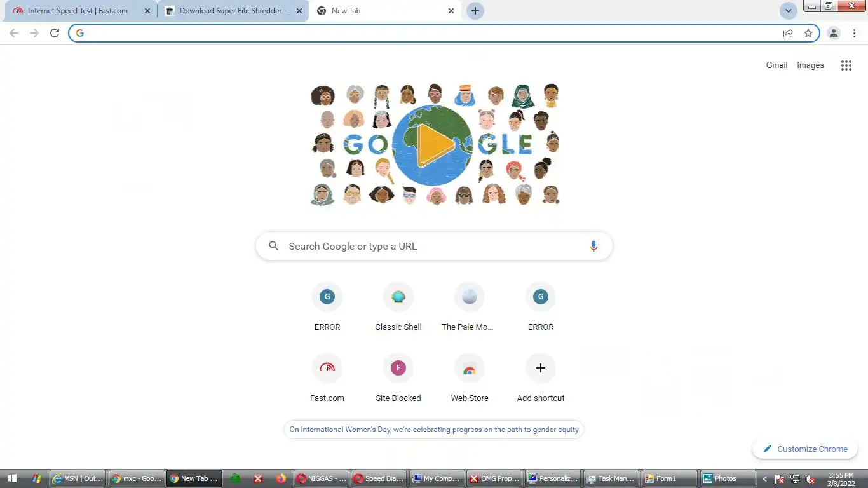Select the New Tab taskbar button

[x=194, y=478]
